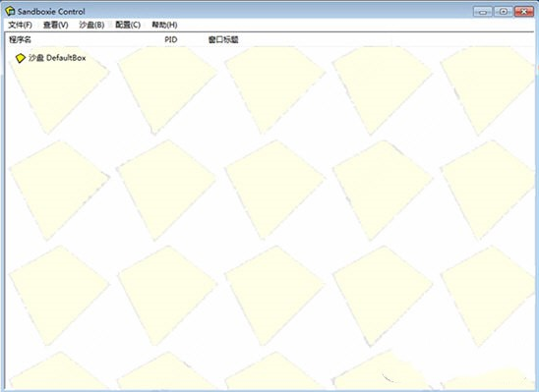
Task: Sort by the 窗口标题 column header
Action: pyautogui.click(x=223, y=39)
